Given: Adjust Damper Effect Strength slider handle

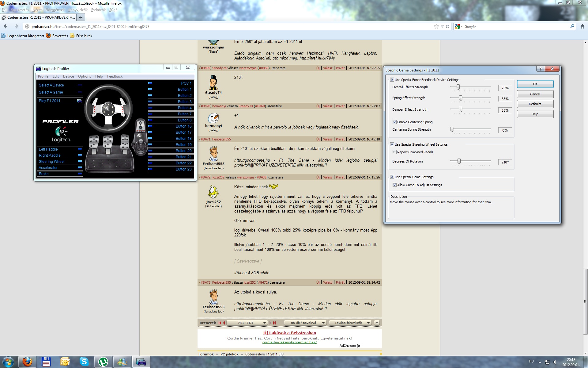Looking at the screenshot, I should coord(461,109).
